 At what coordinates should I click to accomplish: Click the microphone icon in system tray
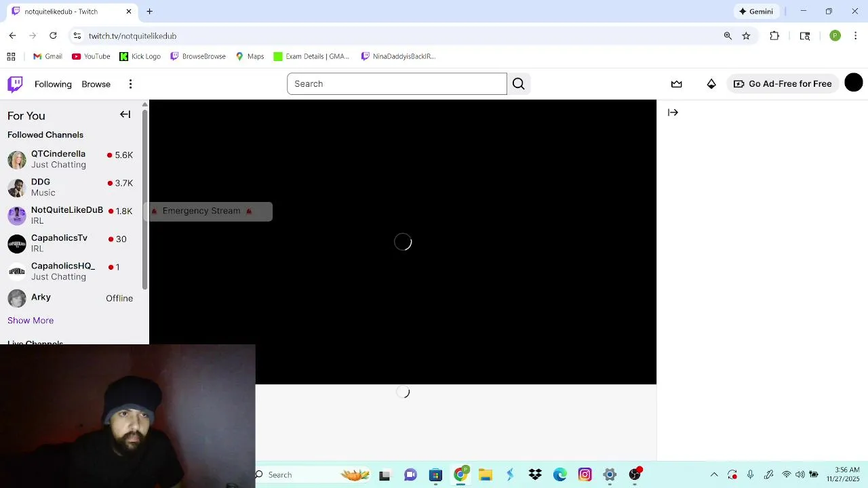tap(750, 474)
